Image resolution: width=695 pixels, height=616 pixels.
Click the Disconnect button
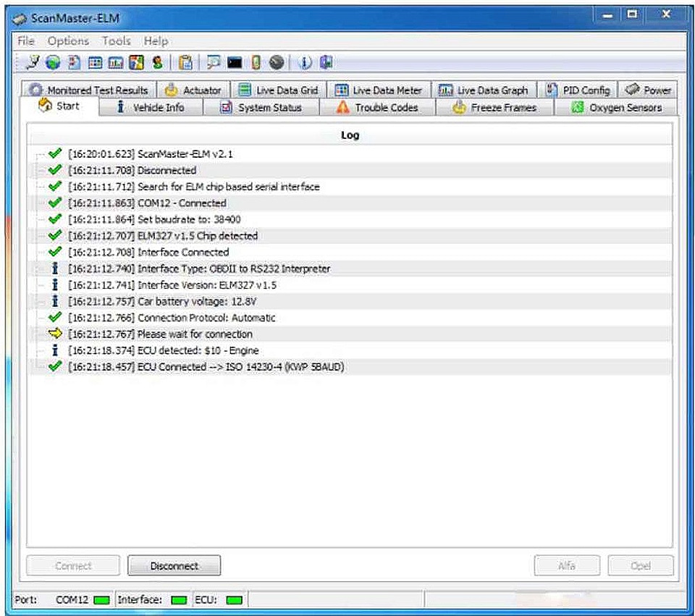point(174,565)
